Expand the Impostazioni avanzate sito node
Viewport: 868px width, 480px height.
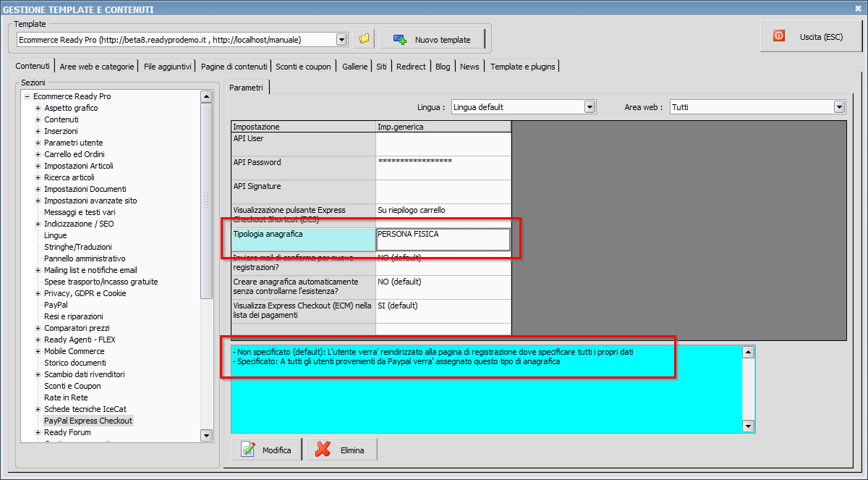click(x=38, y=201)
